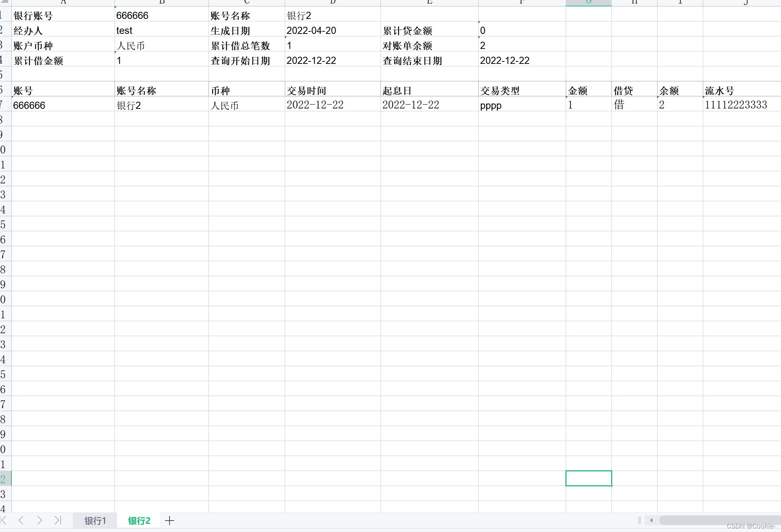Go to previous sheet with left arrow
Screen dimensions: 781x532
point(21,521)
